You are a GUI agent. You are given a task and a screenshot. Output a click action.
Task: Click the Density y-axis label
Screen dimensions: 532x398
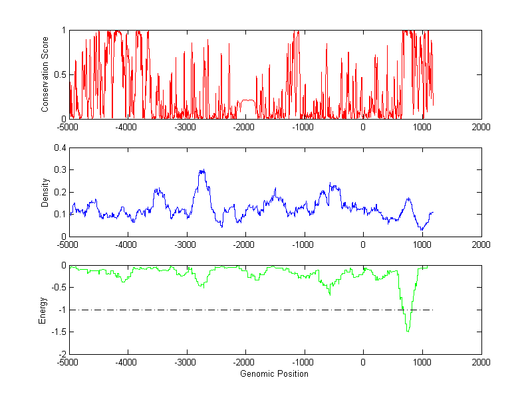point(45,192)
